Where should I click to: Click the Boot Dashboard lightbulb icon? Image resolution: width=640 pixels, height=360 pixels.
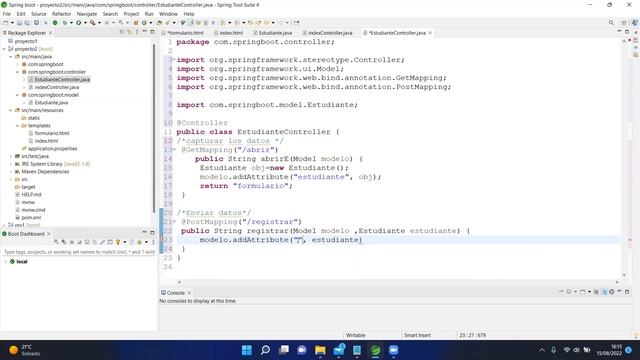[118, 242]
